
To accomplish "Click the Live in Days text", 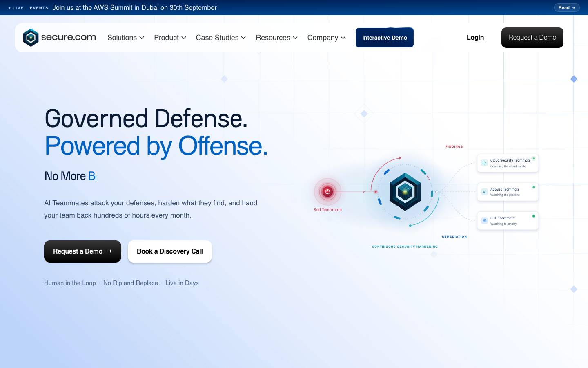I will [x=182, y=283].
